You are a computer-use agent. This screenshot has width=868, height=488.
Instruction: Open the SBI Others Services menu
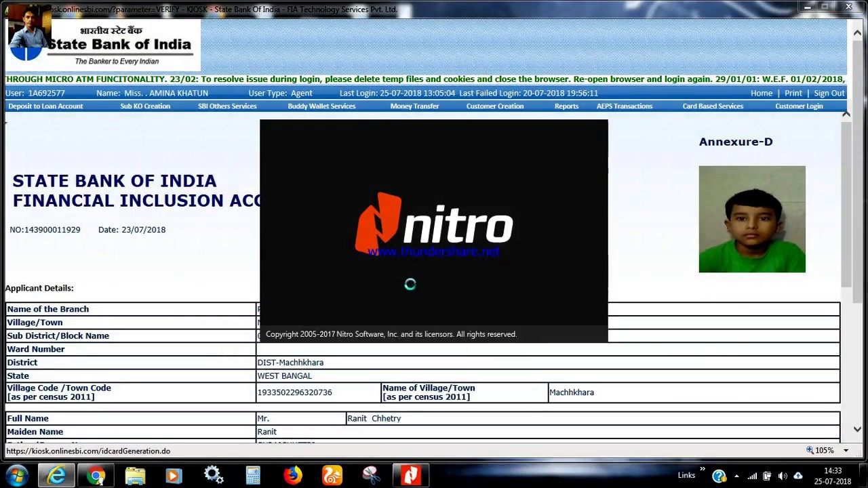(x=227, y=106)
